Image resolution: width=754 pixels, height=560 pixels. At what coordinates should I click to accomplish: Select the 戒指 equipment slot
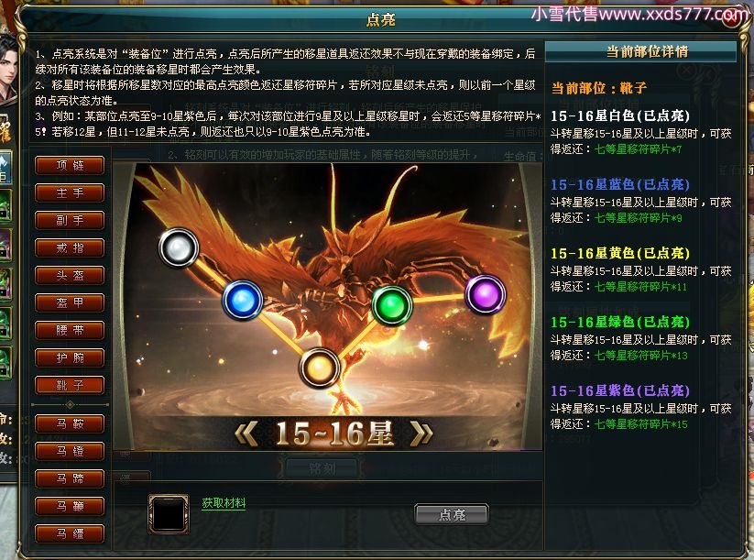[70, 247]
